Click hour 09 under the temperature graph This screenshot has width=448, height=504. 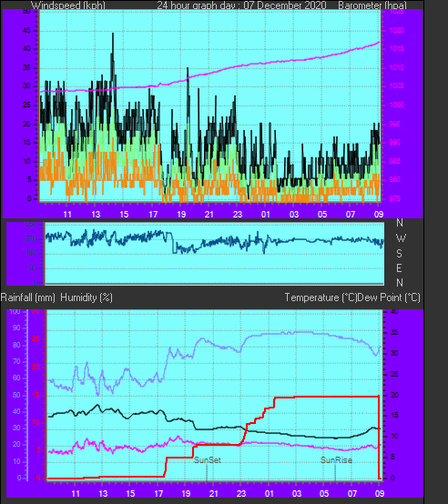[x=380, y=493]
